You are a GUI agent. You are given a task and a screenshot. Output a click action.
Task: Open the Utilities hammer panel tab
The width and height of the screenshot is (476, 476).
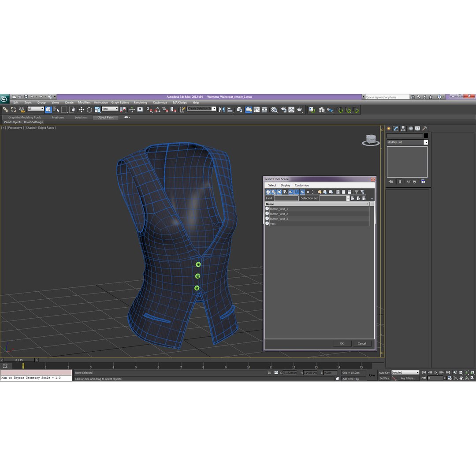tap(425, 128)
